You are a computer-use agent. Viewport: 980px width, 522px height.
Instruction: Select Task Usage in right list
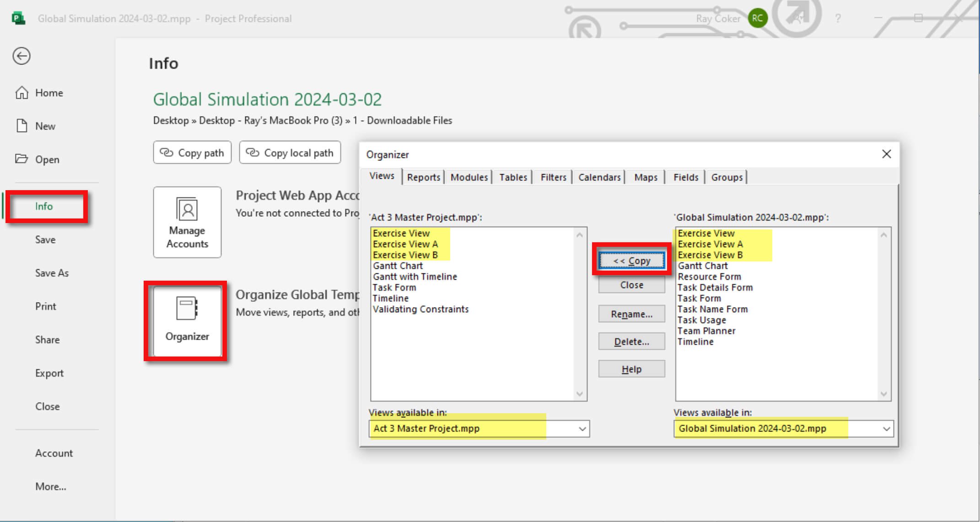[x=702, y=320]
